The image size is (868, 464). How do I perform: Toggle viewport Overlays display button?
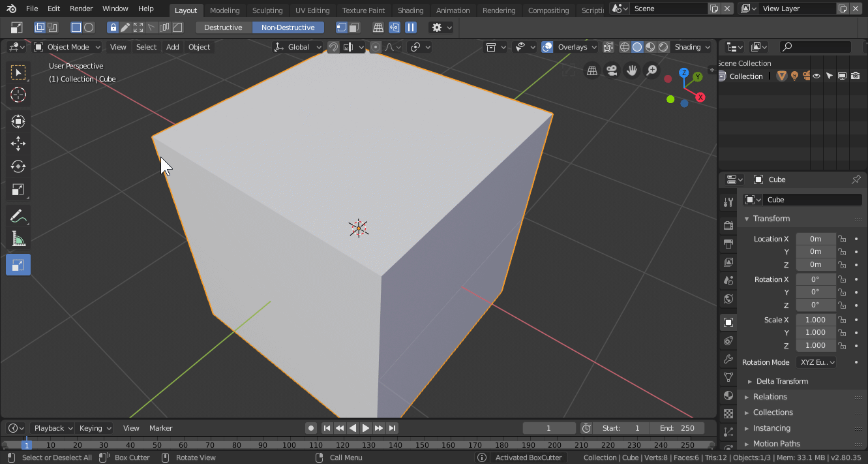[x=547, y=47]
